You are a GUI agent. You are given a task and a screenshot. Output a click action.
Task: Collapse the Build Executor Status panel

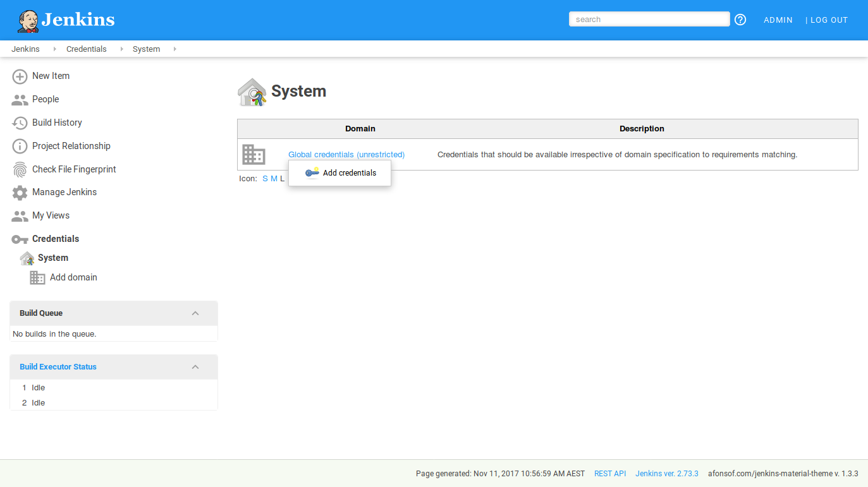point(195,367)
